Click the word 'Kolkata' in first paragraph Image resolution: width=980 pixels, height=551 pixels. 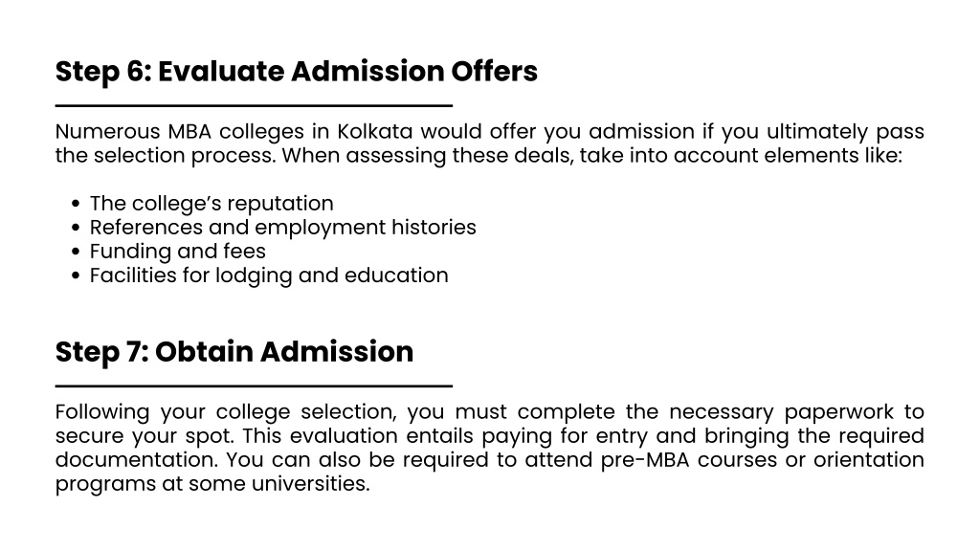point(375,132)
